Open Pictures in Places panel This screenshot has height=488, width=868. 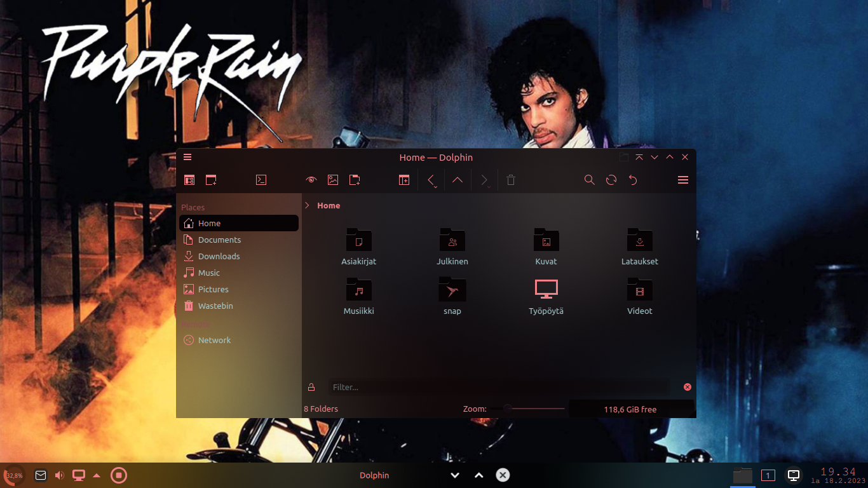pos(239,289)
